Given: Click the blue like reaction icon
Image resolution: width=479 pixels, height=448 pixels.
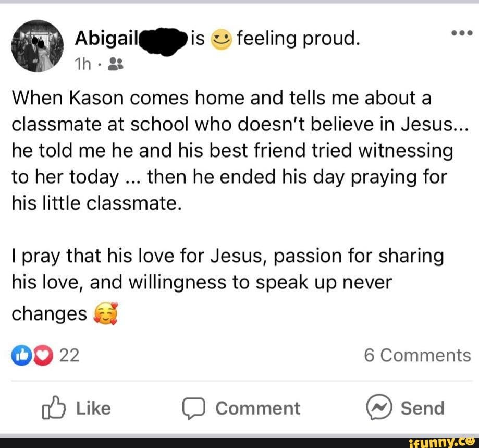Looking at the screenshot, I should [20, 355].
